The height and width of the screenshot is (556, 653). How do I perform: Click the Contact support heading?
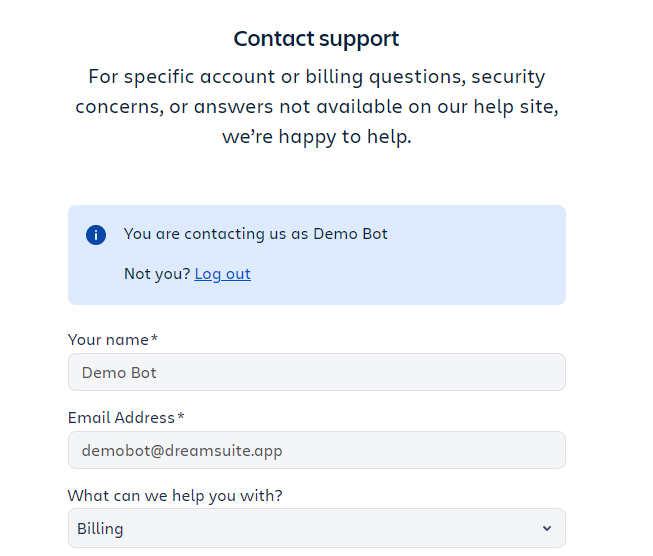tap(316, 39)
